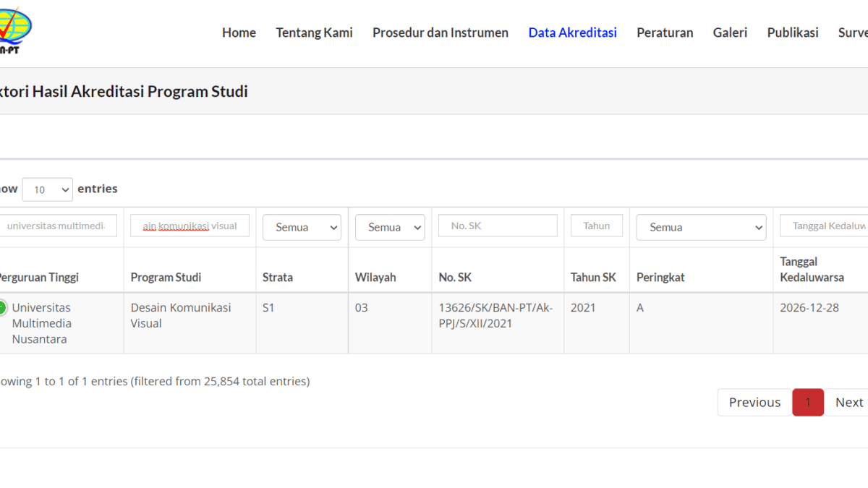Expand the green row details icon
The height and width of the screenshot is (488, 868).
tap(2, 308)
